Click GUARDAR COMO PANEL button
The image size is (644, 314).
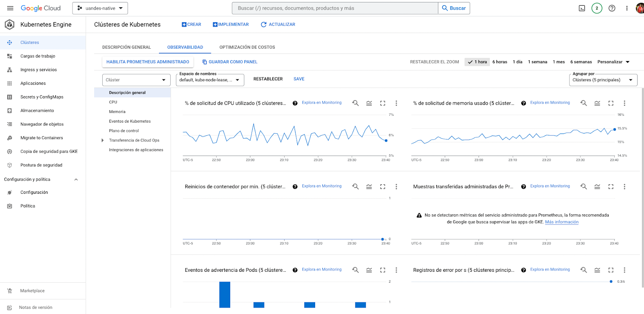tap(229, 62)
